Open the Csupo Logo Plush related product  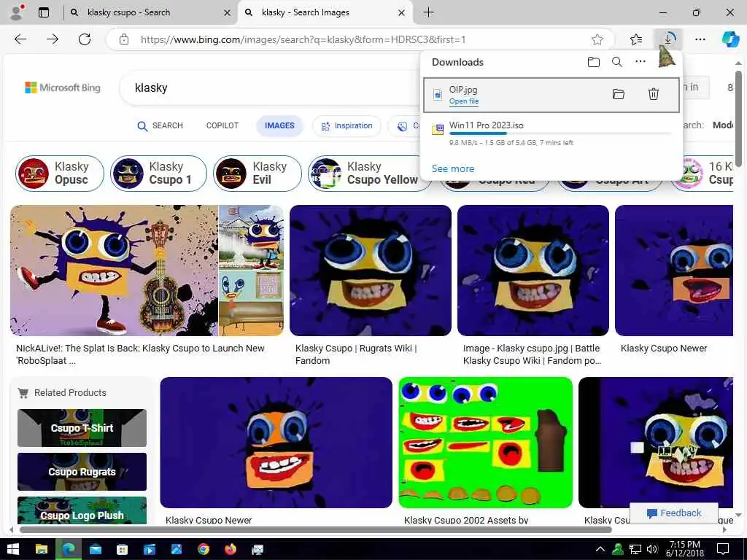click(x=82, y=510)
